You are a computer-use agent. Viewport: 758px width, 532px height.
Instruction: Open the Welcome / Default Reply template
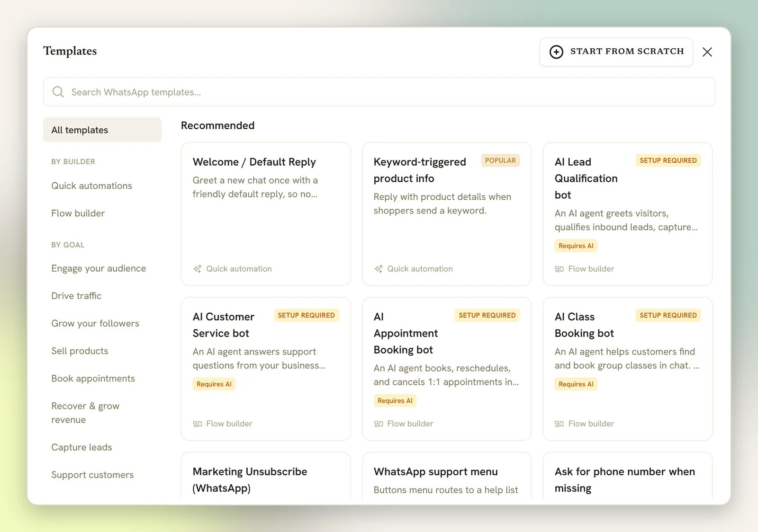[x=266, y=214]
